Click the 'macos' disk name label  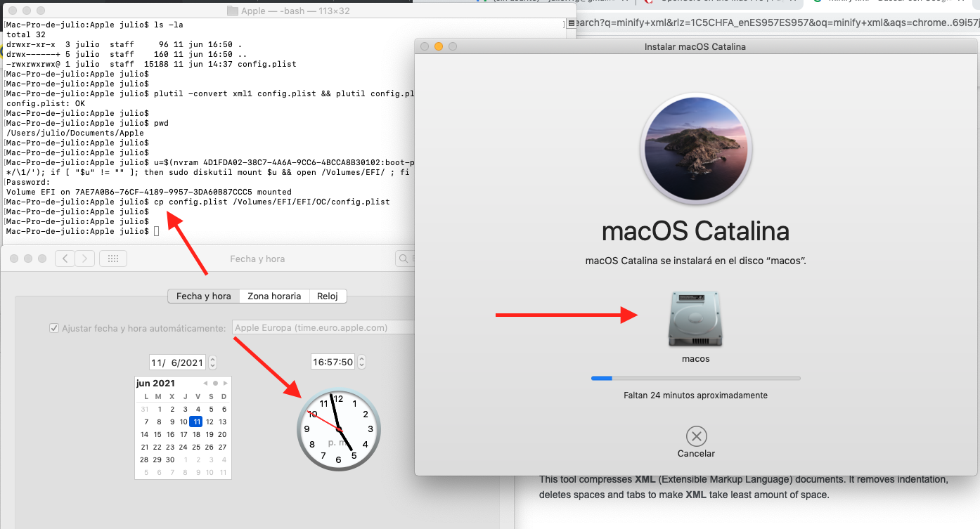click(x=696, y=359)
